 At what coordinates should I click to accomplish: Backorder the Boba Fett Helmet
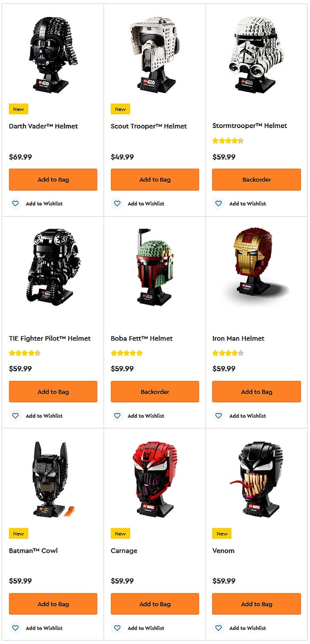(155, 392)
